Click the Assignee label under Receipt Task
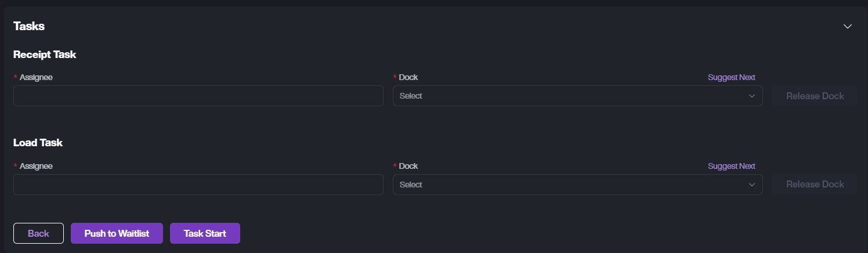Screen dimensions: 868x253 (x=36, y=77)
